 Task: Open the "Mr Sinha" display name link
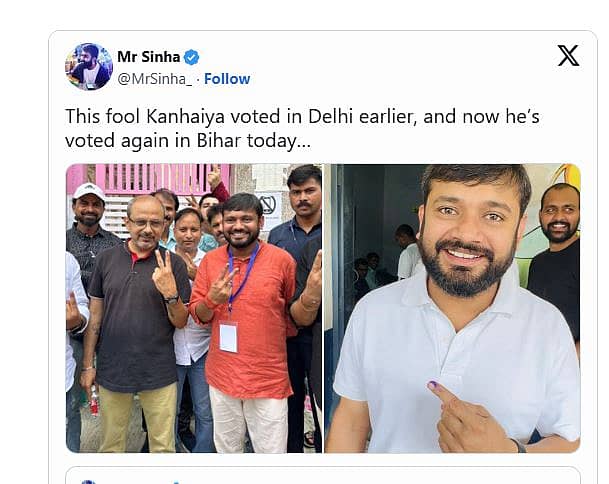tap(150, 57)
